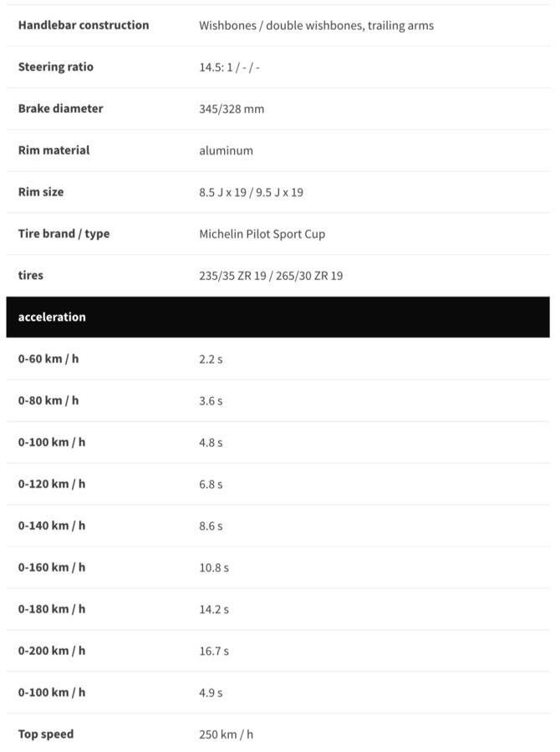The image size is (560, 752).
Task: Click the 0-200 km / h row label
Action: click(x=52, y=651)
